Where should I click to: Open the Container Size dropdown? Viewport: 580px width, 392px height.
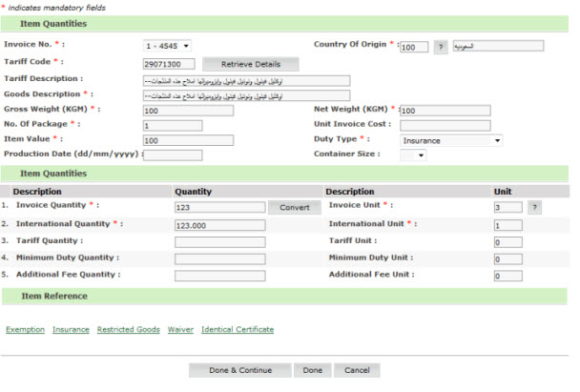(413, 155)
